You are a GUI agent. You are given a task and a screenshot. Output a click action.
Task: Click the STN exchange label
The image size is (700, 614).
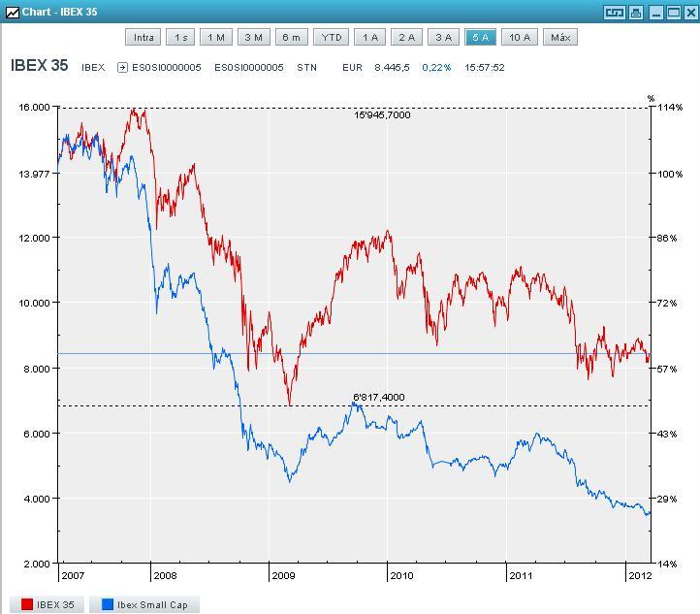[x=306, y=68]
